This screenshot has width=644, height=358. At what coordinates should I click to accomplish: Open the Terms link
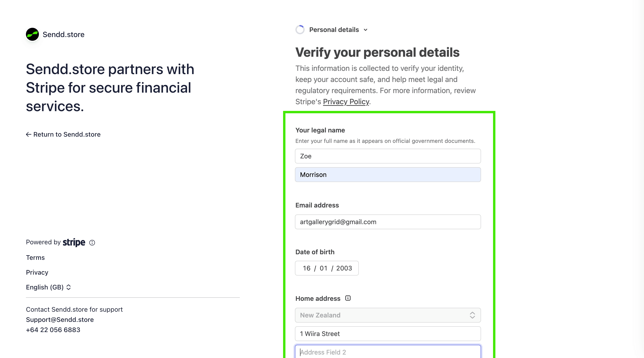click(x=35, y=258)
